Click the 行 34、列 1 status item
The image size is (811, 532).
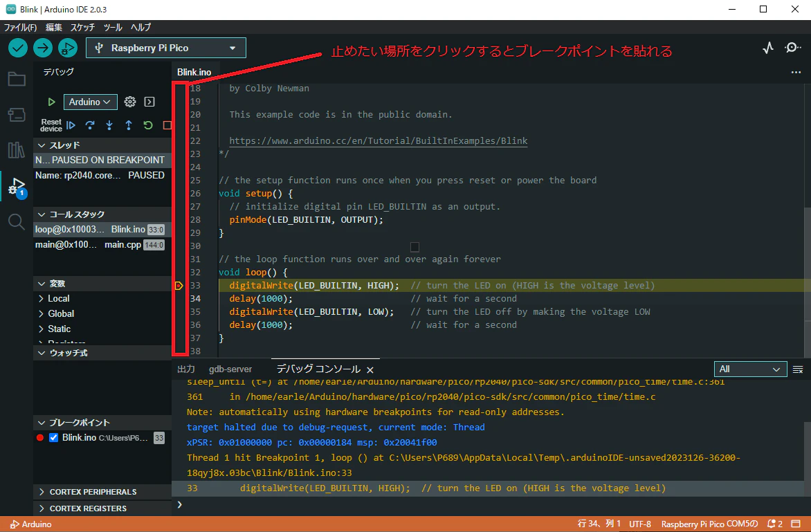[x=599, y=524]
